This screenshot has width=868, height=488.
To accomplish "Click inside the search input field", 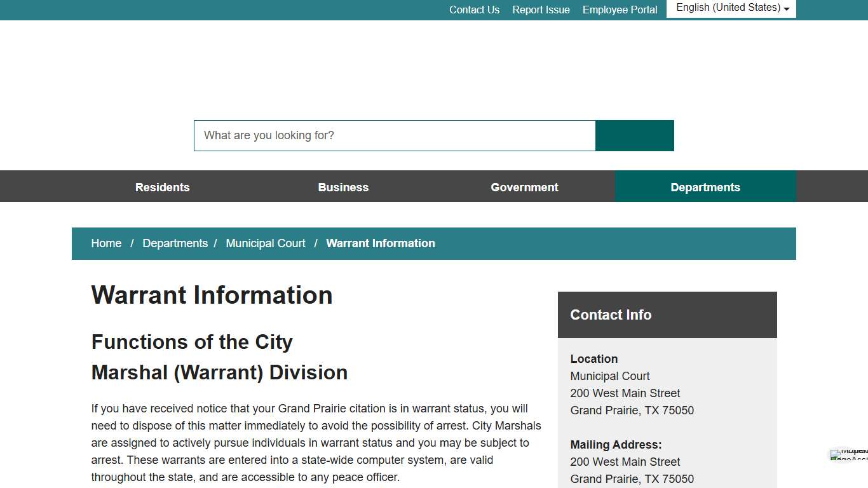I will pyautogui.click(x=394, y=135).
